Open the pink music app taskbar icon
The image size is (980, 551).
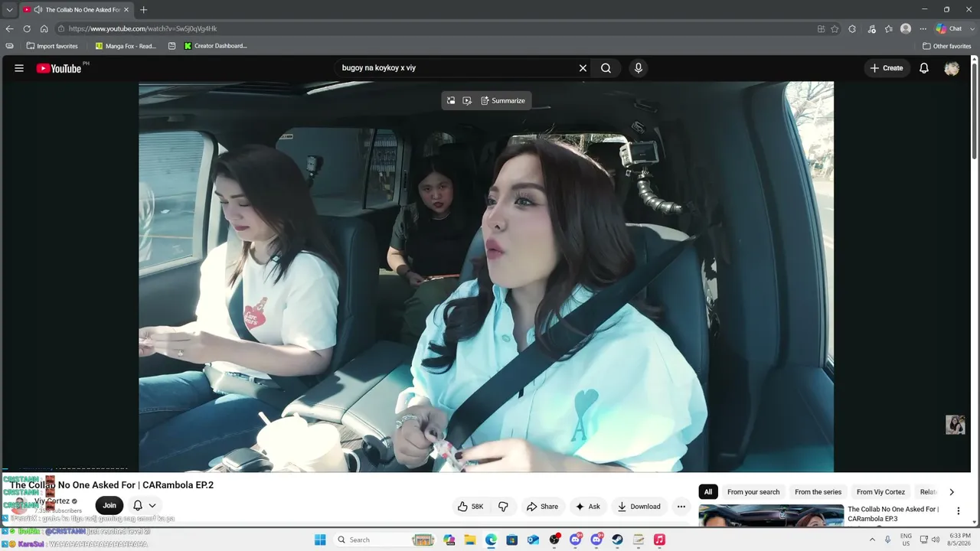(659, 540)
